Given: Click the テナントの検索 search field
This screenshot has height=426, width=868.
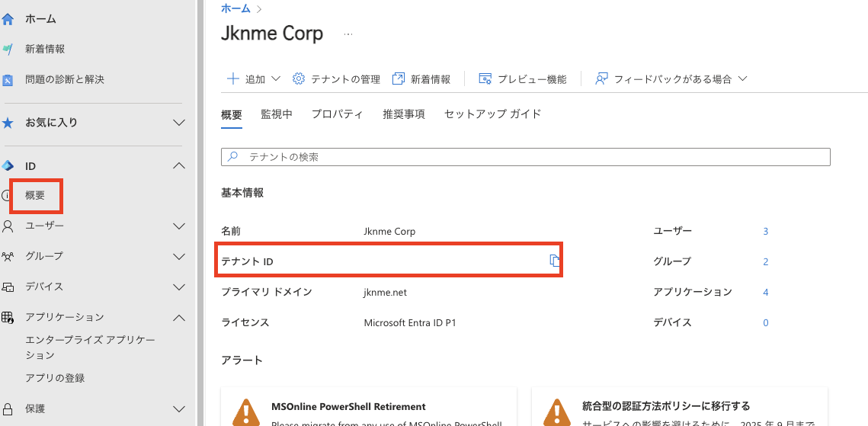Looking at the screenshot, I should pyautogui.click(x=525, y=157).
